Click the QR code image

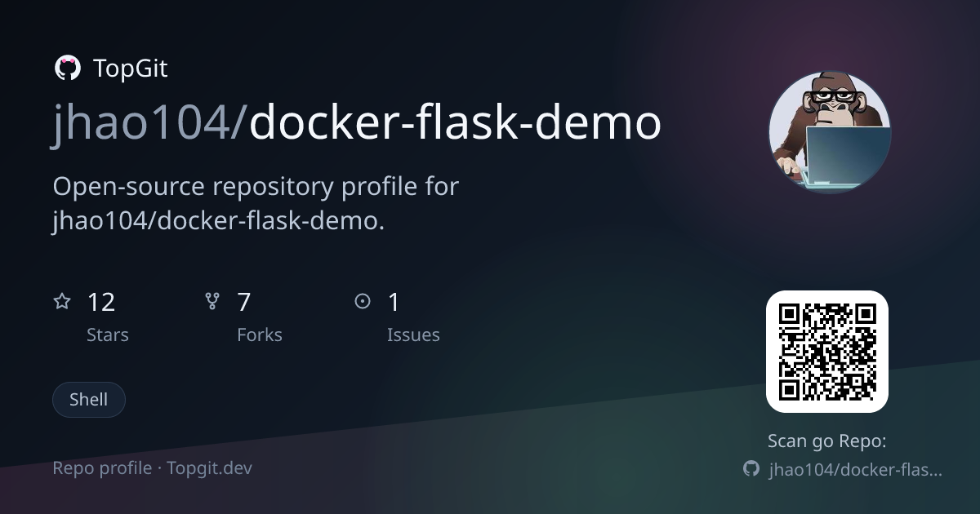pos(827,352)
